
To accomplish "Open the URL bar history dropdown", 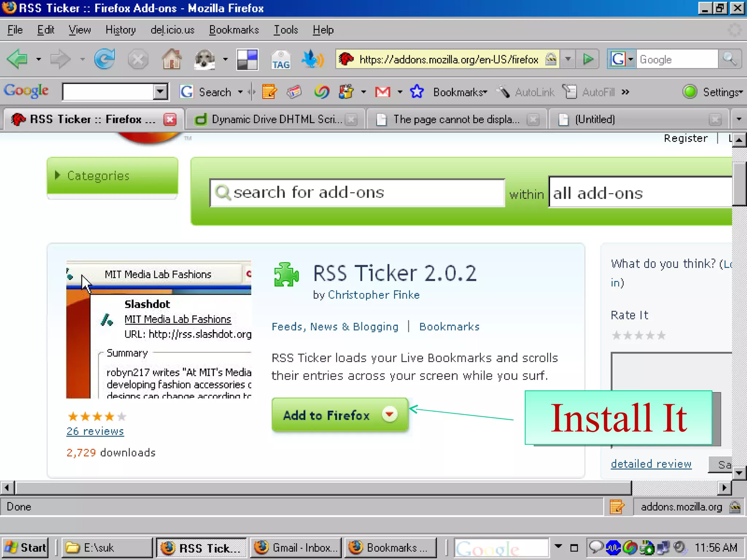I will pyautogui.click(x=568, y=59).
